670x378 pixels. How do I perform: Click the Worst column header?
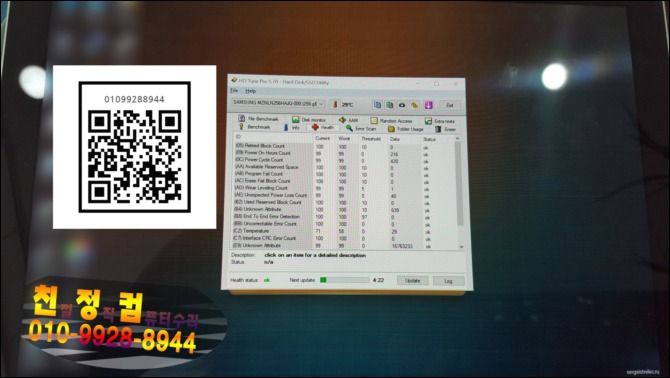pyautogui.click(x=344, y=138)
